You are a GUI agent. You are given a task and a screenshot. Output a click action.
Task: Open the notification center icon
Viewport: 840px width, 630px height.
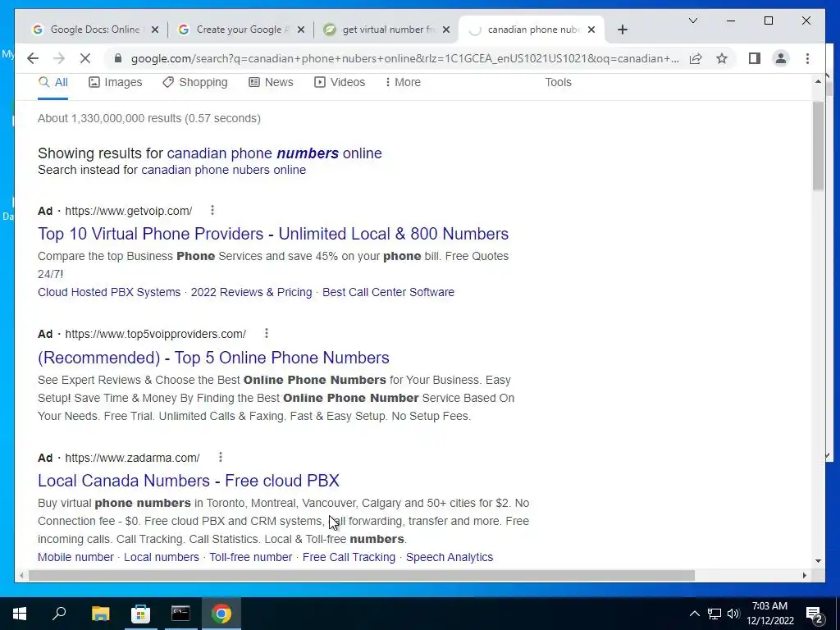click(x=815, y=614)
